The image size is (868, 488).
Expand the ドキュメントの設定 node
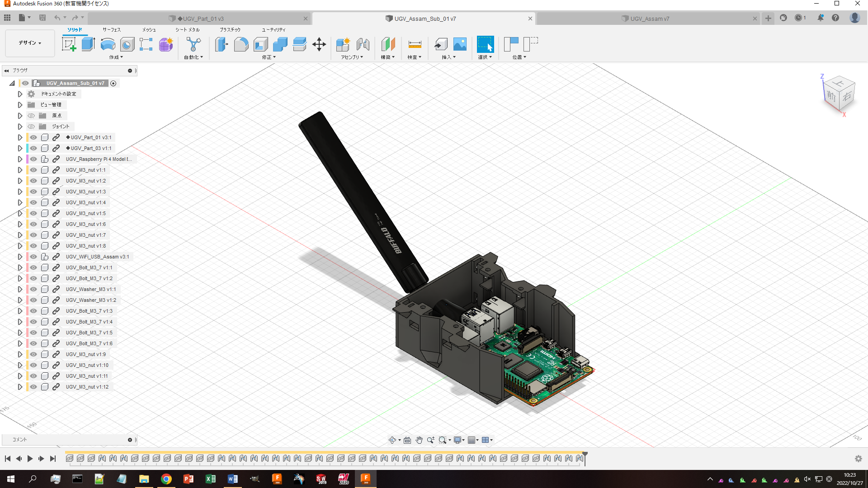coord(20,94)
